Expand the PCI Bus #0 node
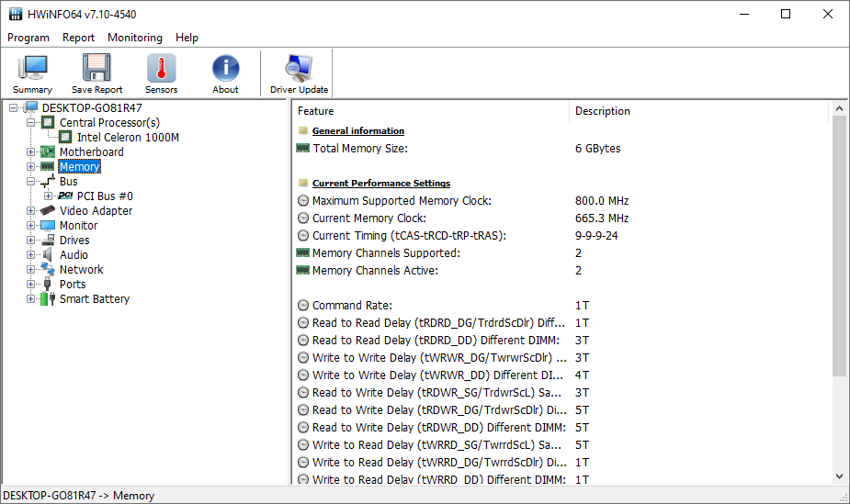 click(x=49, y=196)
